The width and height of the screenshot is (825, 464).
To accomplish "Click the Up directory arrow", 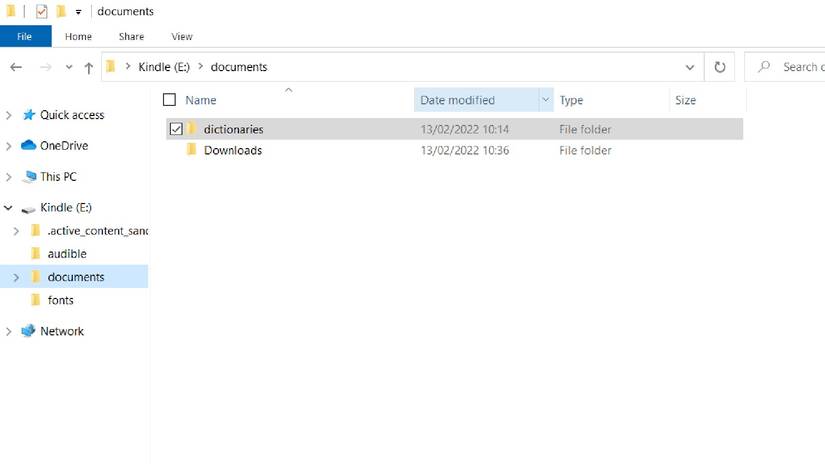I will coord(88,67).
